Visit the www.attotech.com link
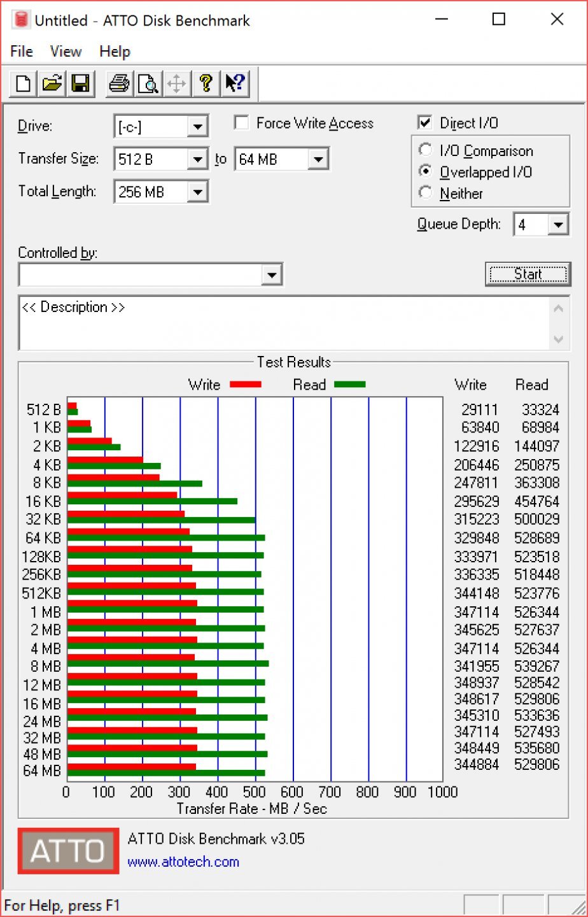 pos(183,862)
